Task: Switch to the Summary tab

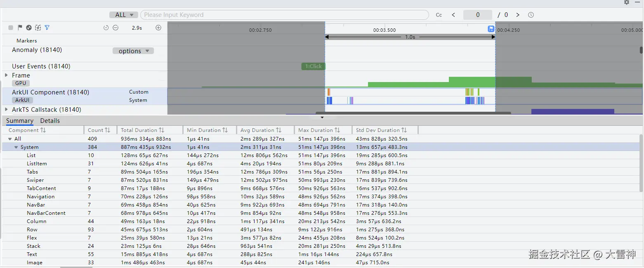Action: (x=19, y=121)
